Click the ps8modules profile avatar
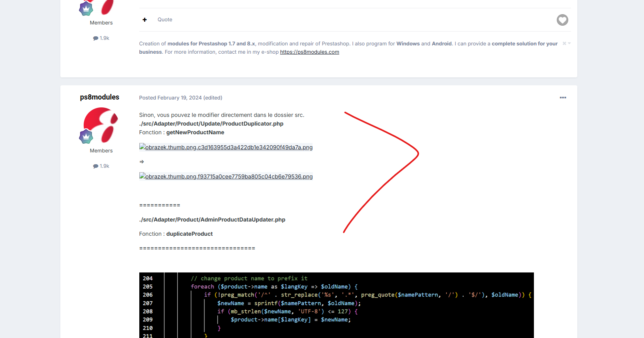This screenshot has width=644, height=338. pyautogui.click(x=101, y=125)
